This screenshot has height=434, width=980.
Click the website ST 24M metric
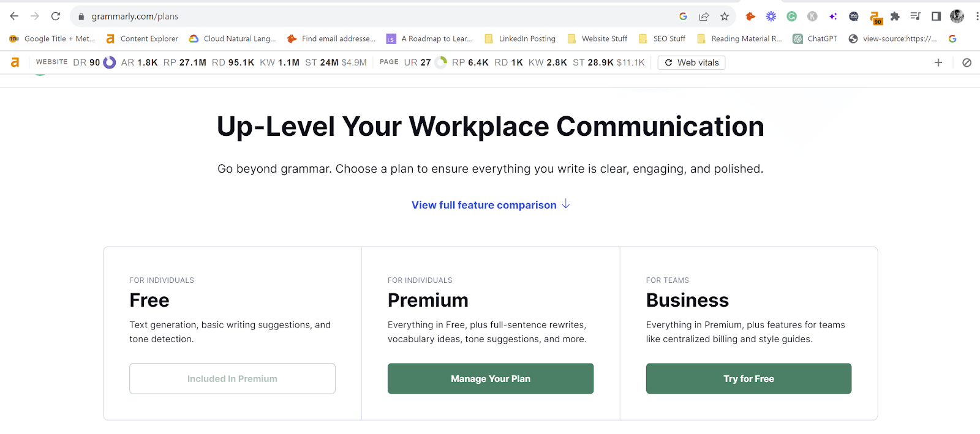click(x=322, y=62)
